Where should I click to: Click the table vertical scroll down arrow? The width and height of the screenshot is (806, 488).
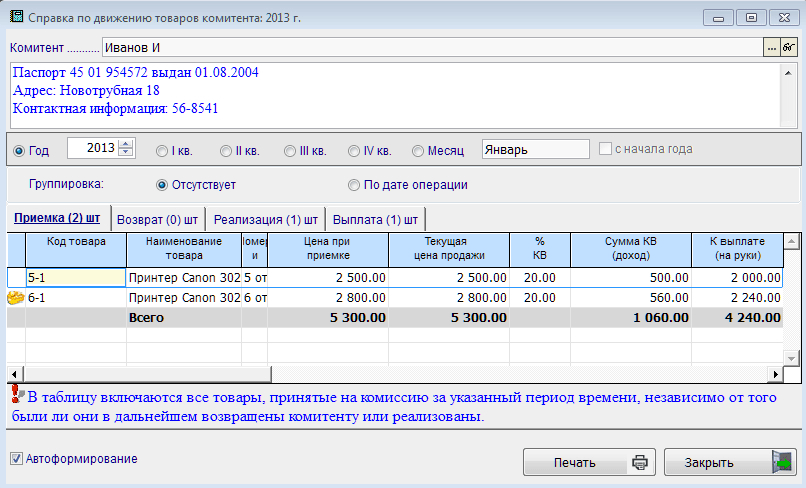pos(791,358)
